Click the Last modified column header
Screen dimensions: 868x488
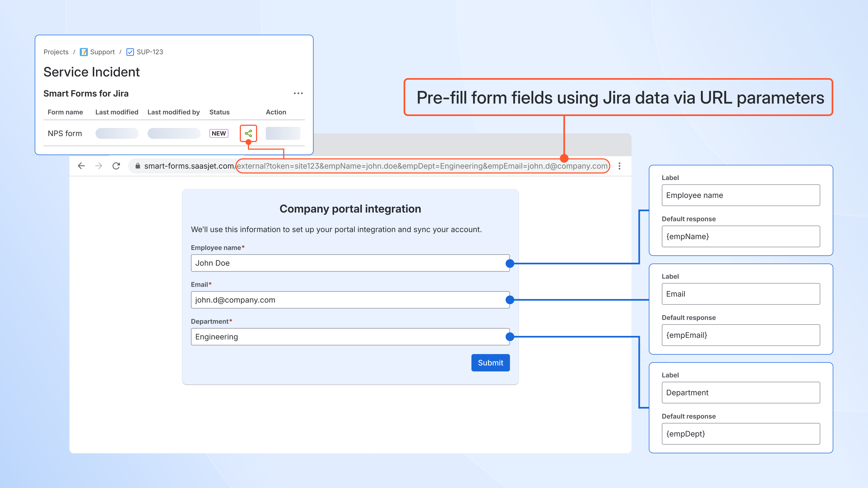click(117, 112)
